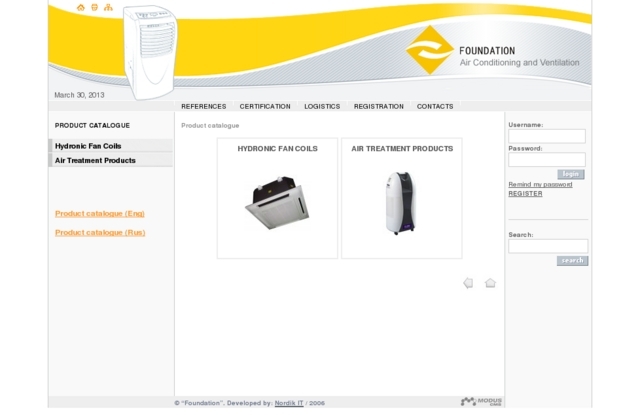This screenshot has width=640, height=415.
Task: Click the Username input field
Action: (x=547, y=136)
